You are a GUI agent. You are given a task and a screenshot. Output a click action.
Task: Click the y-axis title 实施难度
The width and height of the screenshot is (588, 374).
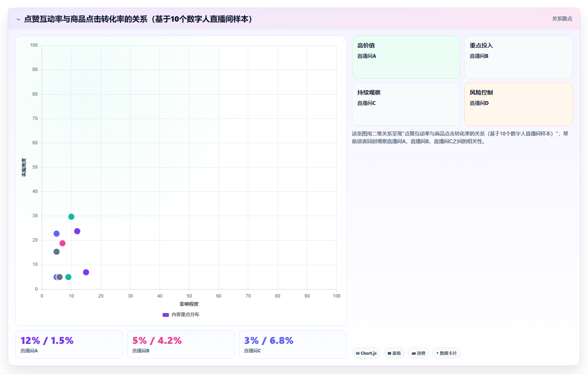(24, 168)
